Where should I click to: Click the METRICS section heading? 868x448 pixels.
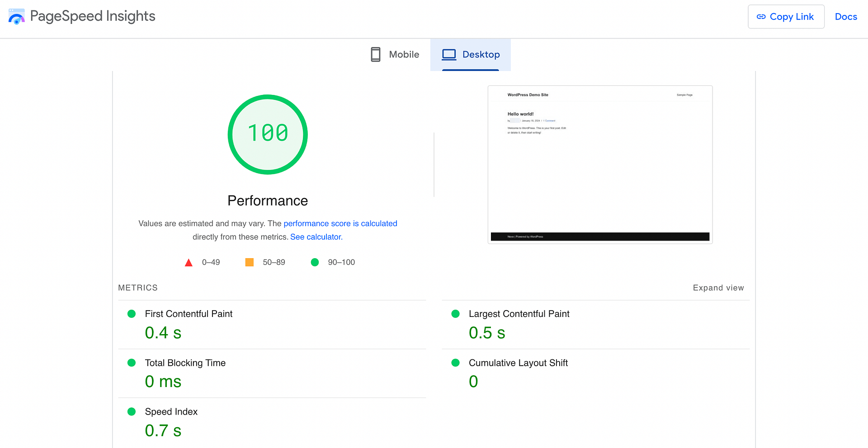pos(138,288)
